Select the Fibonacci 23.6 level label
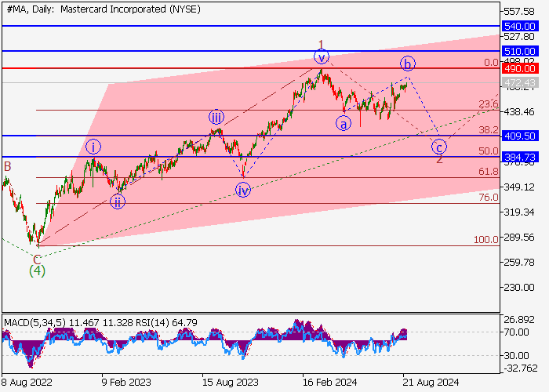The height and width of the screenshot is (392, 549). 489,104
